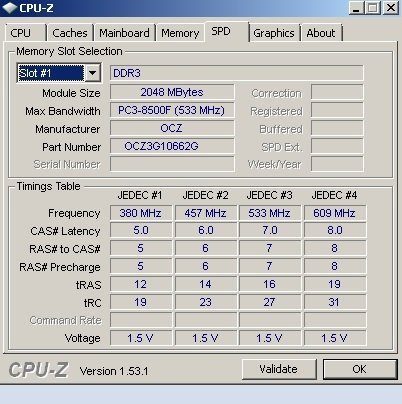Viewport: 402px width, 404px height.
Task: Minimize the CPU-Z window
Action: click(356, 8)
